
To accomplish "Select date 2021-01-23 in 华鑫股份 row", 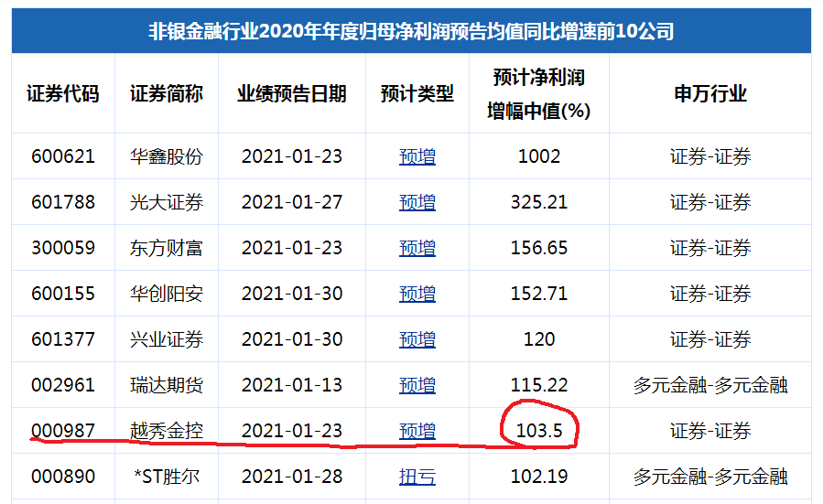I will point(292,156).
